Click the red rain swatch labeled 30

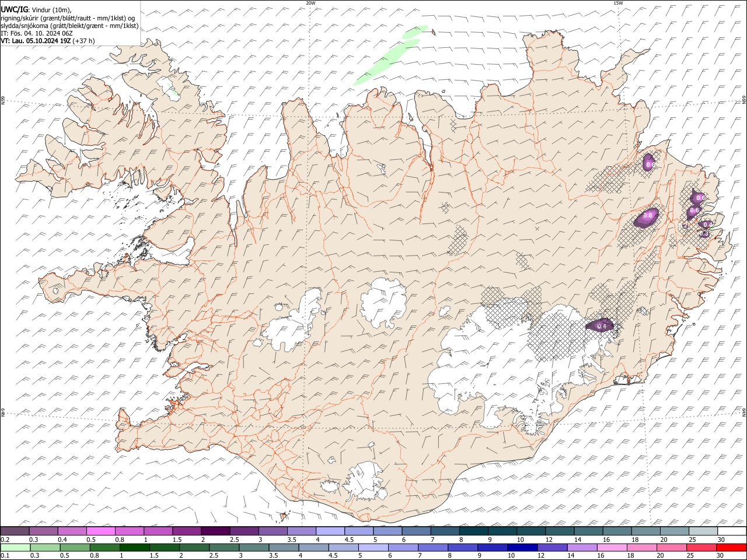(731, 547)
